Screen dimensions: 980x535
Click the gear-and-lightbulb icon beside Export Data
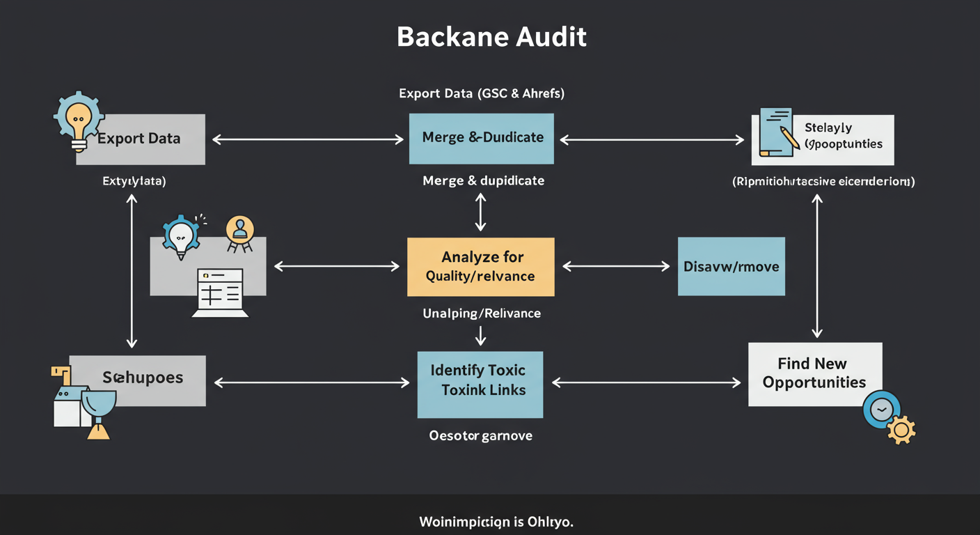point(79,118)
